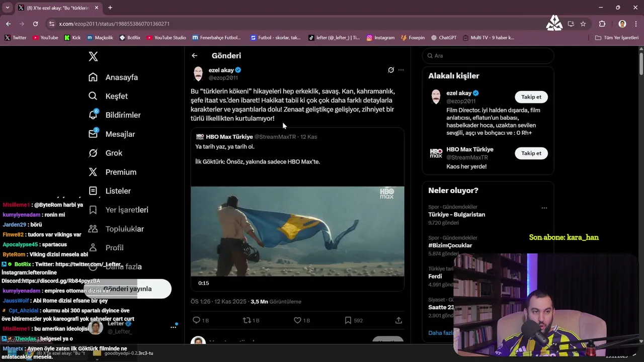Play the HBO Max Göktürk video
Image resolution: width=644 pixels, height=362 pixels.
(297, 231)
